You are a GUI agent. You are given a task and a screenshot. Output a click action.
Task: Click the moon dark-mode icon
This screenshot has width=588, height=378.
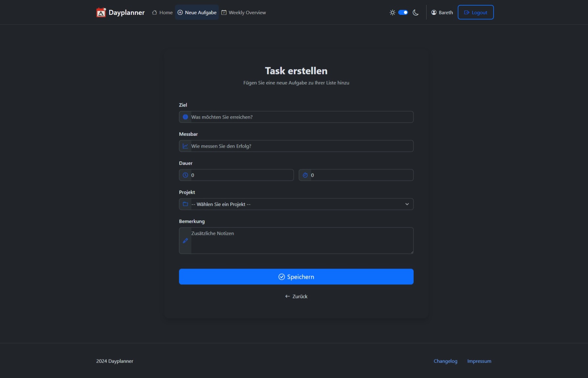click(416, 13)
